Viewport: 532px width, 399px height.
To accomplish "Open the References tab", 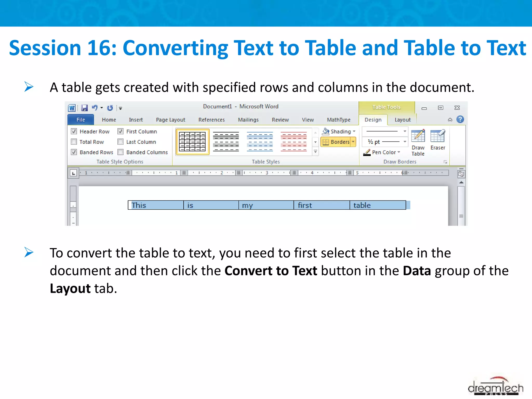I will [x=211, y=120].
